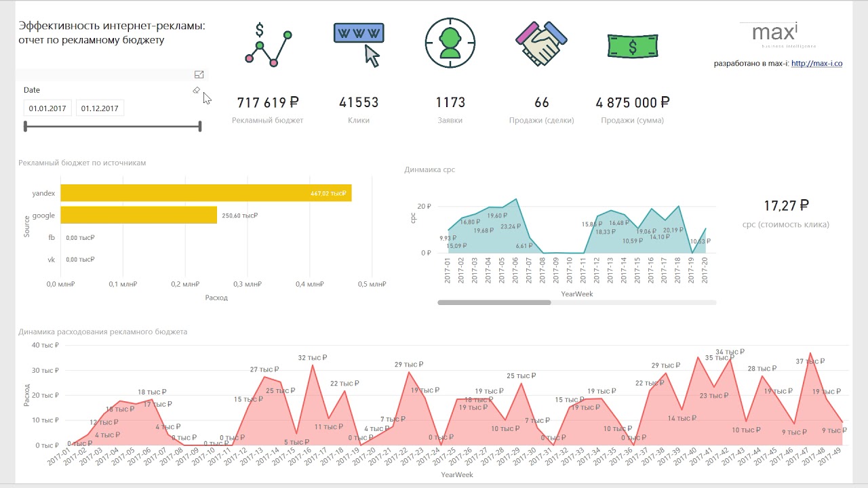Click the fb source label
The height and width of the screenshot is (488, 868).
tap(52, 237)
